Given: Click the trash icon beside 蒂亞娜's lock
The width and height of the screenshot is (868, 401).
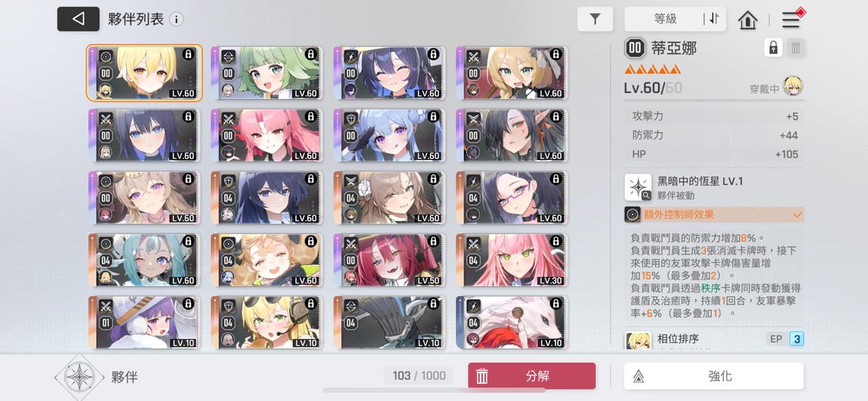Looking at the screenshot, I should coord(796,48).
